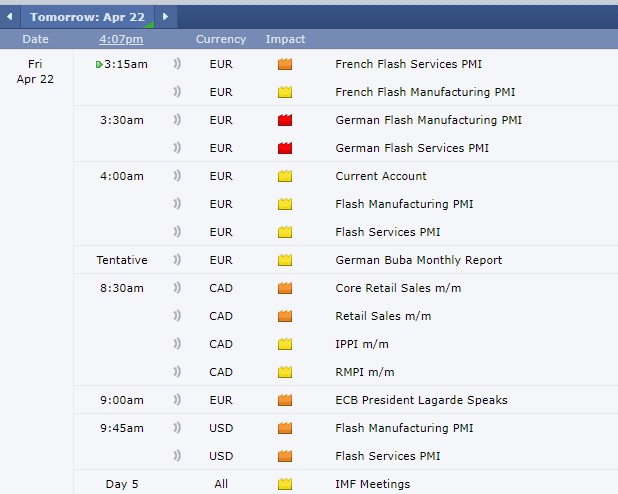Click orange impact icon for Core Retail Sales m/m
This screenshot has width=618, height=494.
click(x=285, y=288)
